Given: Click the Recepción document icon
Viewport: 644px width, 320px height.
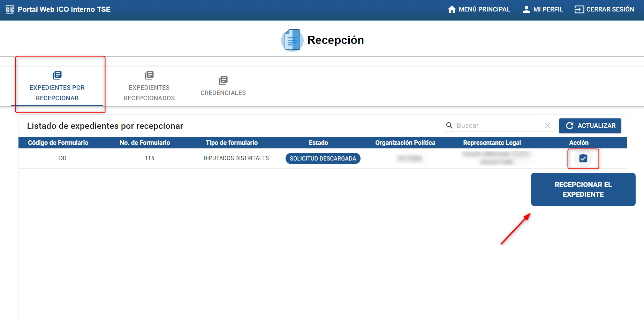Looking at the screenshot, I should click(292, 40).
